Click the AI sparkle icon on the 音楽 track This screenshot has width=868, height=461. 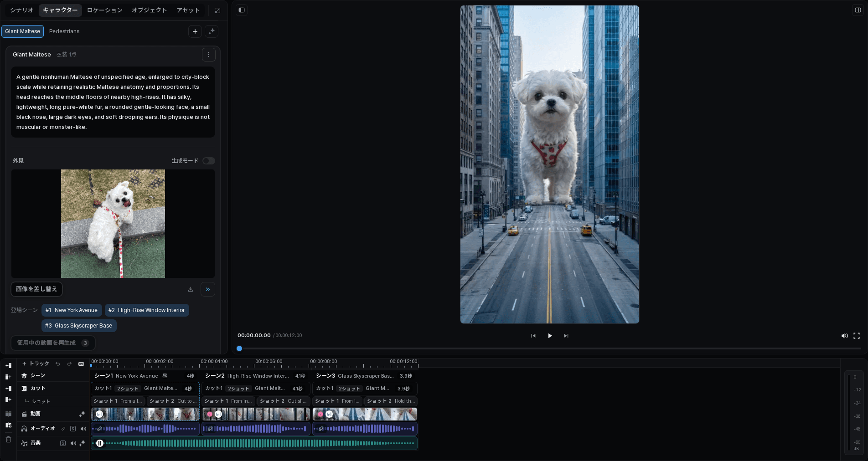pyautogui.click(x=82, y=443)
